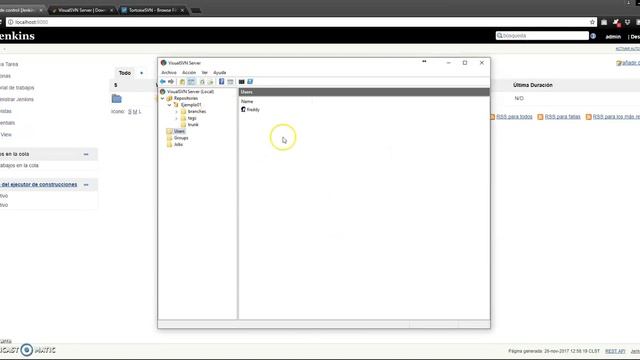The image size is (640, 360).
Task: Click the VisualSVN Server title bar logo
Action: point(164,63)
